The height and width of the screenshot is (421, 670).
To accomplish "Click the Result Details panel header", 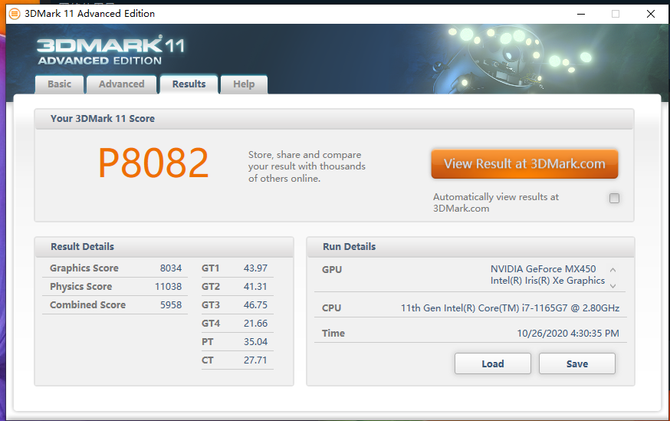I will [x=164, y=247].
